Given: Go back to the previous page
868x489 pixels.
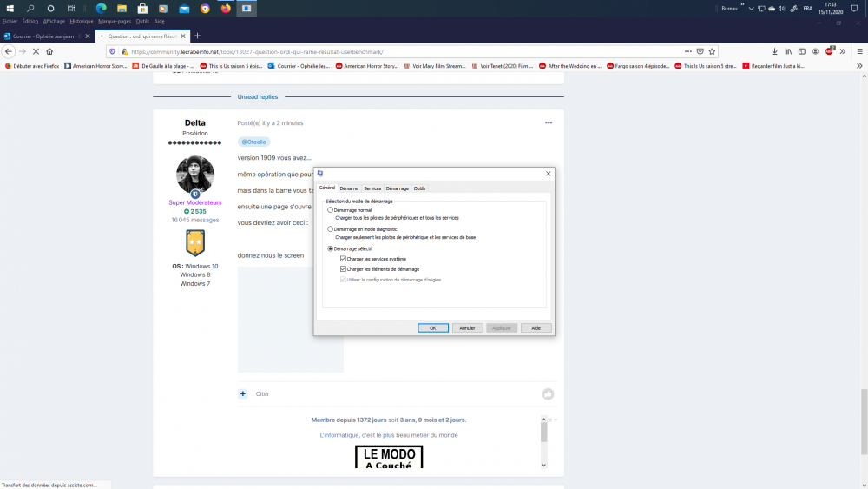Looking at the screenshot, I should tap(9, 51).
